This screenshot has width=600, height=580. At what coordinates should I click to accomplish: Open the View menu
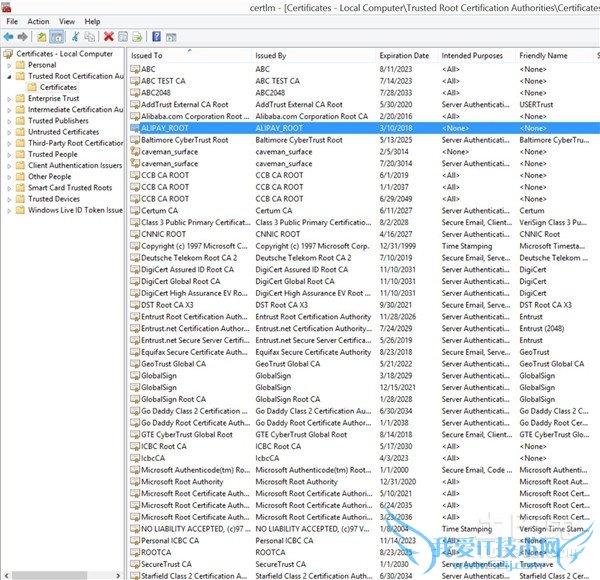tap(67, 21)
